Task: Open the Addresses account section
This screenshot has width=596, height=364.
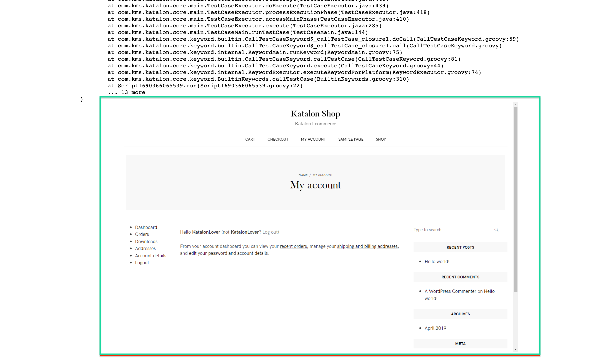Action: tap(145, 248)
